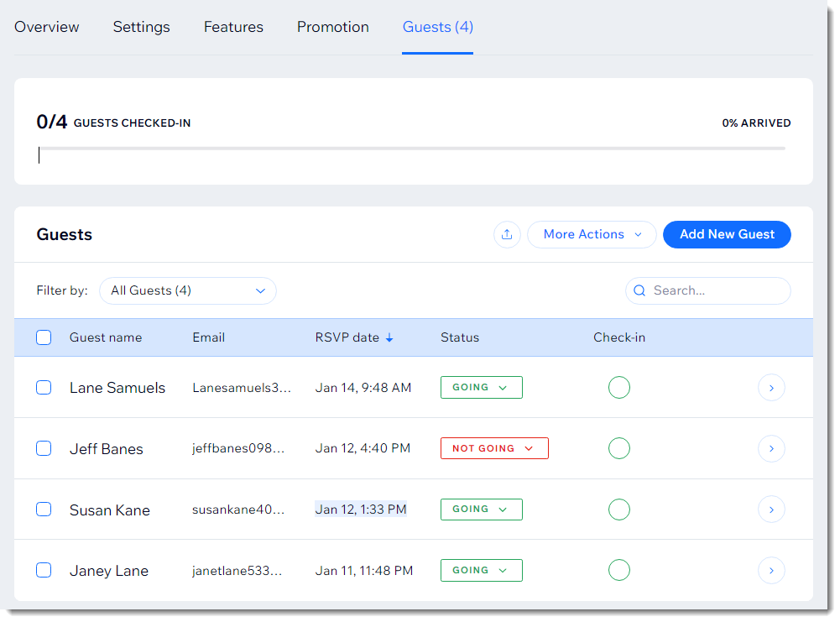This screenshot has height=622, width=840.
Task: Open details arrow for Janey Lane
Action: pyautogui.click(x=771, y=571)
